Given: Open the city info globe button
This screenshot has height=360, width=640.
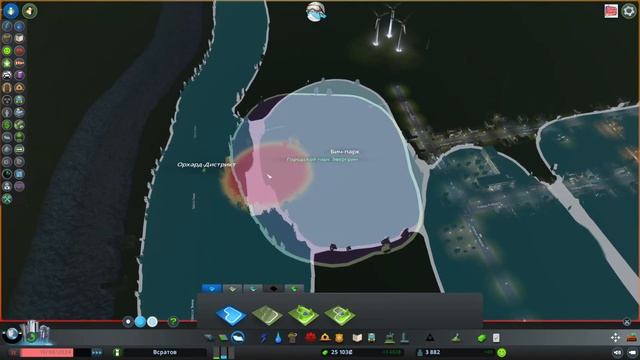Looking at the screenshot, I should [12, 335].
